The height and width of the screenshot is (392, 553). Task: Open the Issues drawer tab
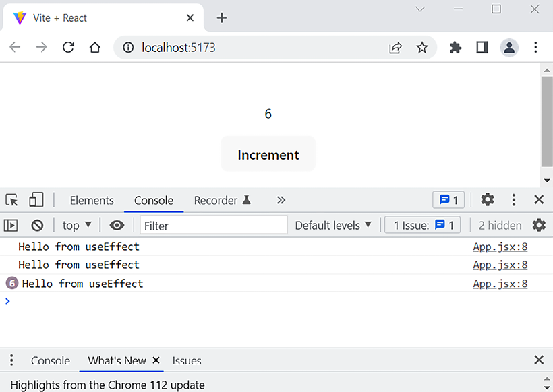(187, 361)
